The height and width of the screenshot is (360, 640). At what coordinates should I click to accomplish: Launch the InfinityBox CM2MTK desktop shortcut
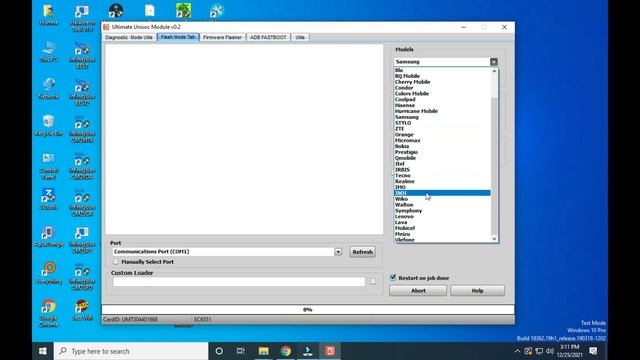click(82, 129)
